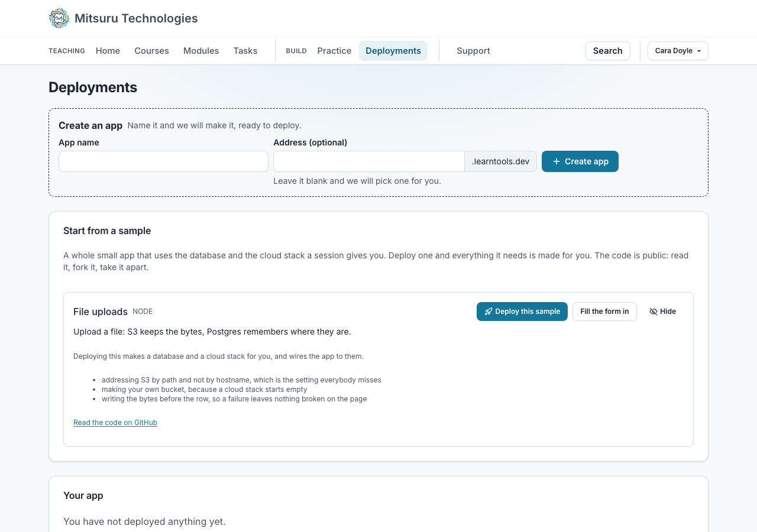Click 'Name it and we will make it' text
The image size is (757, 532).
point(215,125)
